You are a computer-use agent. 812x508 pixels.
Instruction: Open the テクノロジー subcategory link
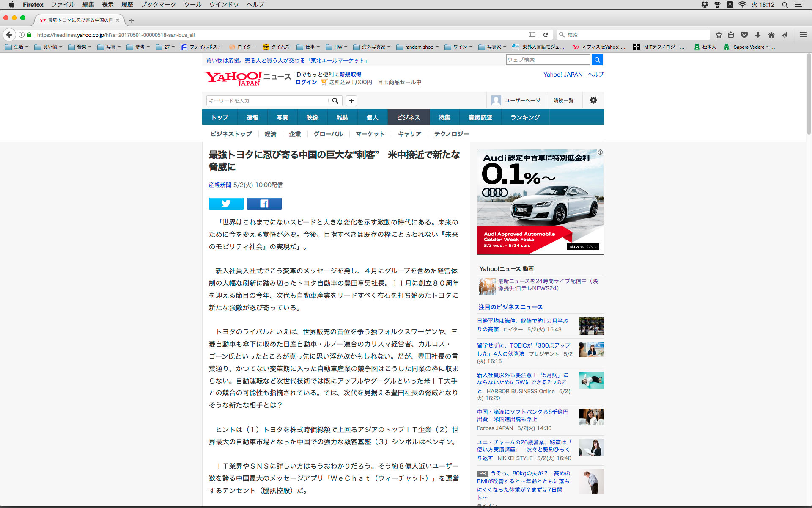point(451,134)
